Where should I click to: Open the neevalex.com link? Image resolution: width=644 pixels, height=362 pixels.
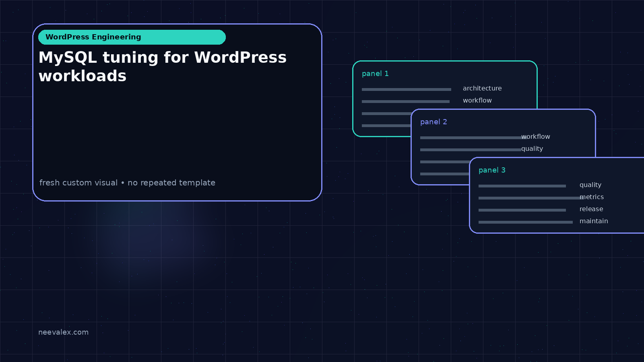click(x=63, y=332)
